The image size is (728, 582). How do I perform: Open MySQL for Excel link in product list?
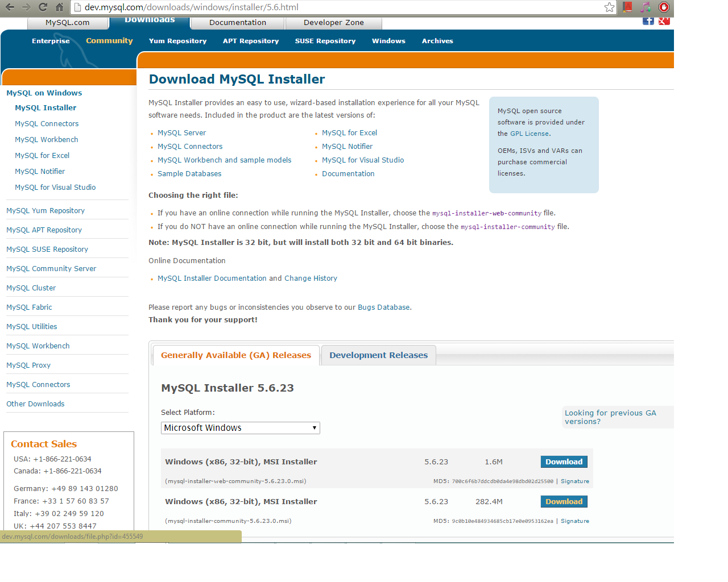click(350, 133)
